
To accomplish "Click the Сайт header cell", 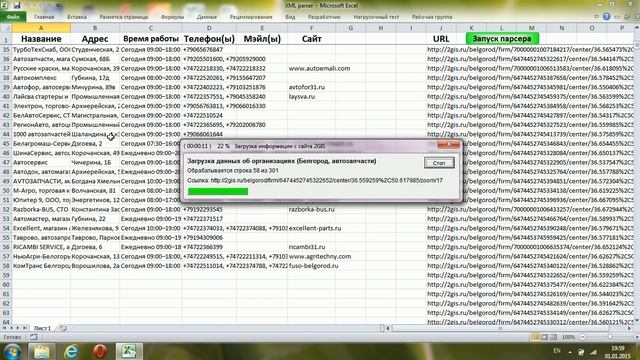I will coord(311,39).
